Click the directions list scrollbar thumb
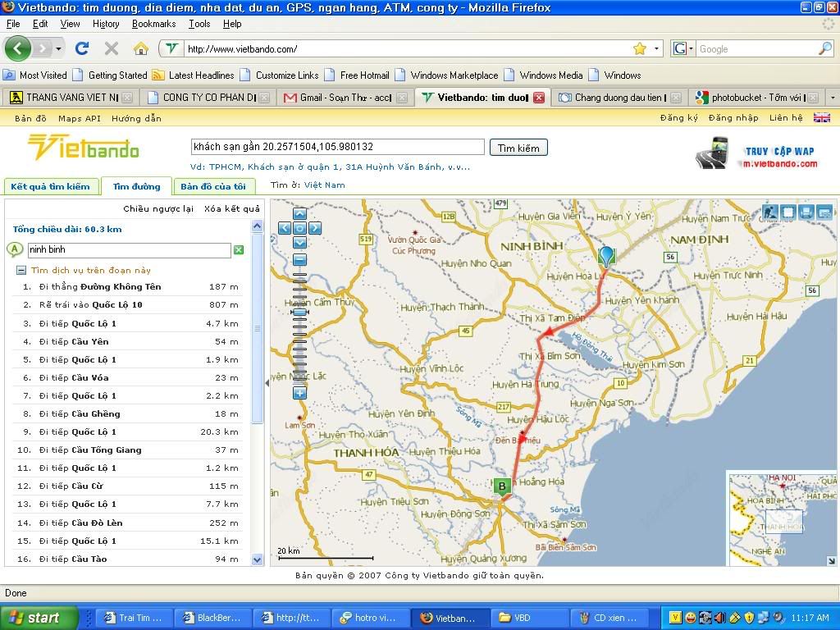The width and height of the screenshot is (840, 630). 257,328
